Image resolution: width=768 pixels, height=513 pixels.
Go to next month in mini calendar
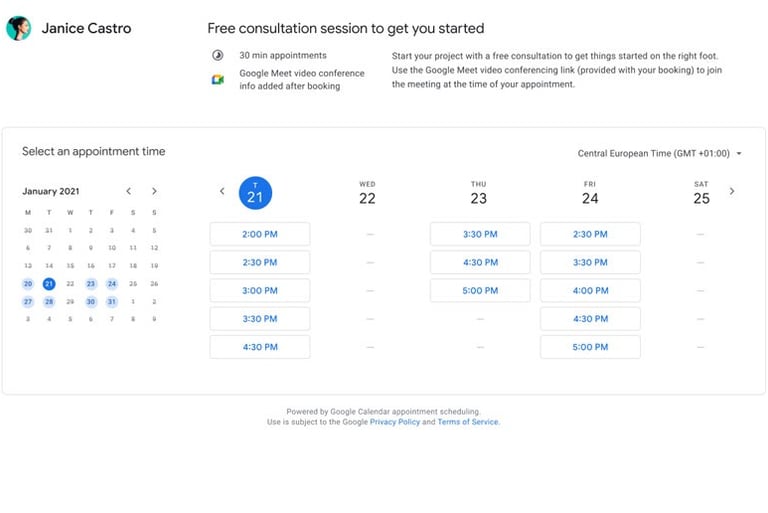click(x=154, y=191)
